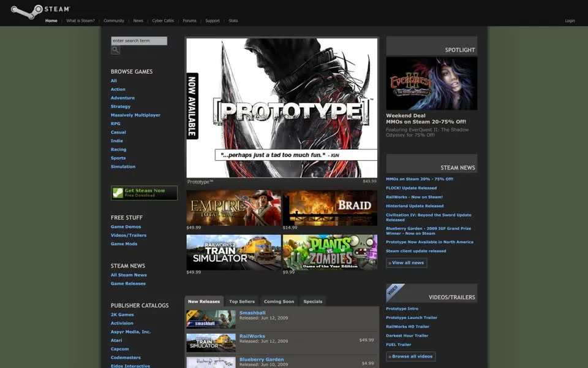
Task: Browse the Strategy genre
Action: pos(121,107)
